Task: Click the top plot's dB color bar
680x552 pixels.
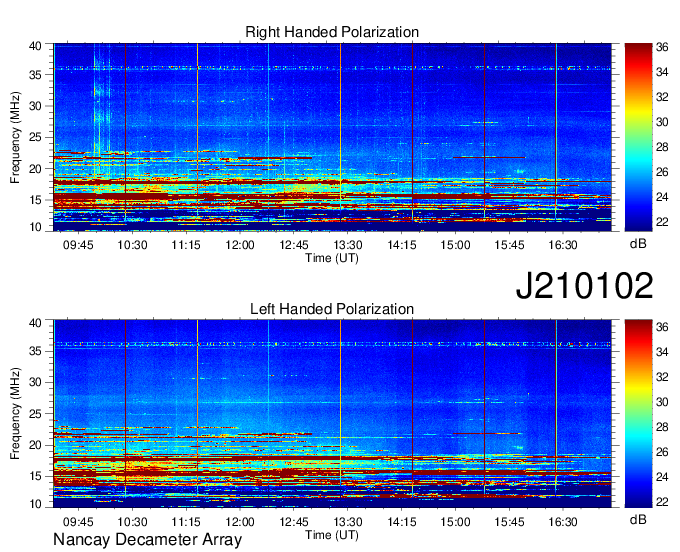Action: [x=638, y=137]
